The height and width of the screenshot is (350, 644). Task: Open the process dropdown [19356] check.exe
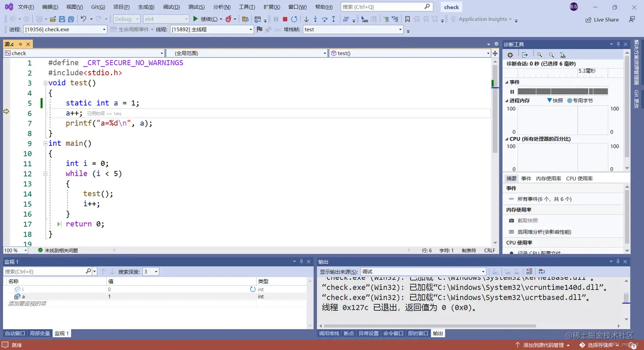coord(65,29)
